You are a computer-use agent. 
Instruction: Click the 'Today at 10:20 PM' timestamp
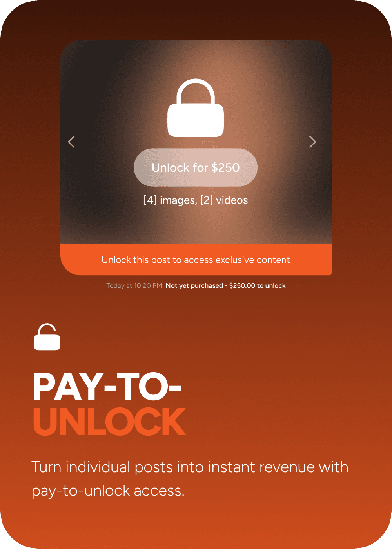click(134, 285)
